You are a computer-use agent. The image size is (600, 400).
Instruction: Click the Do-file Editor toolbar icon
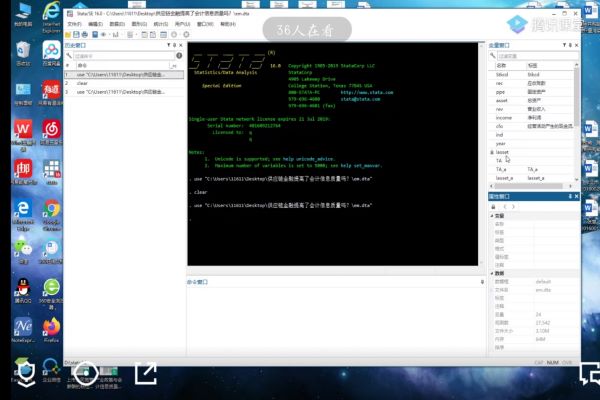pyautogui.click(x=130, y=35)
